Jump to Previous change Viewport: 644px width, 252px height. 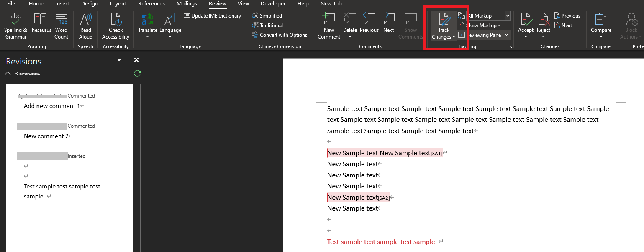[x=567, y=16]
